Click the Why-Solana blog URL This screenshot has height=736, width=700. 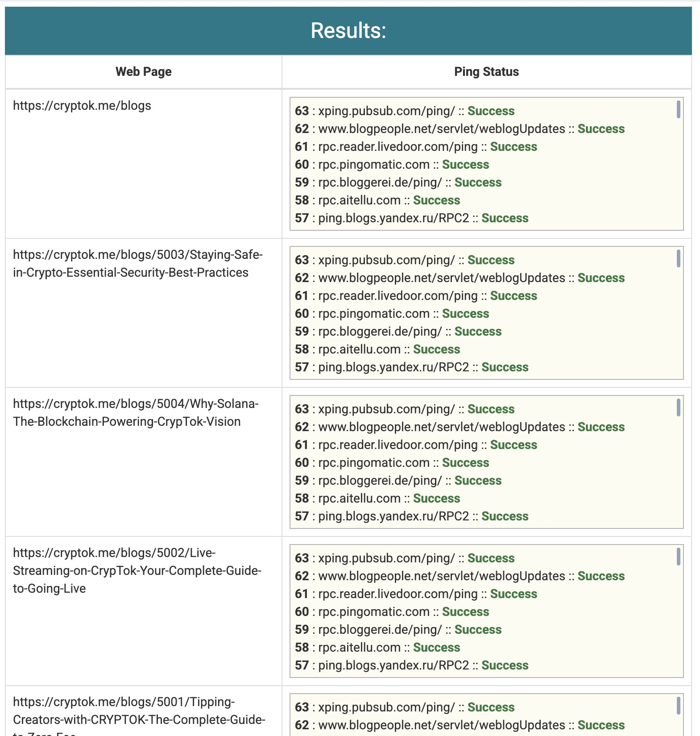coord(135,412)
